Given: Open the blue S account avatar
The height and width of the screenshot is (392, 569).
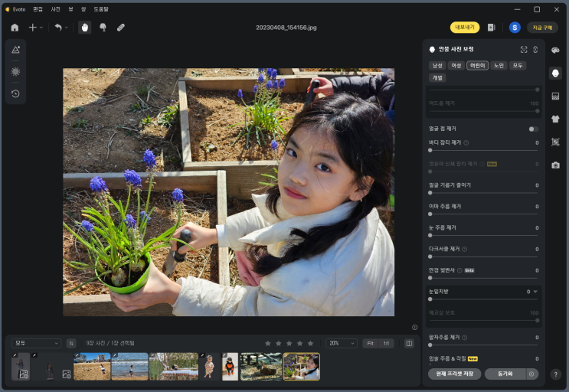Looking at the screenshot, I should (515, 28).
